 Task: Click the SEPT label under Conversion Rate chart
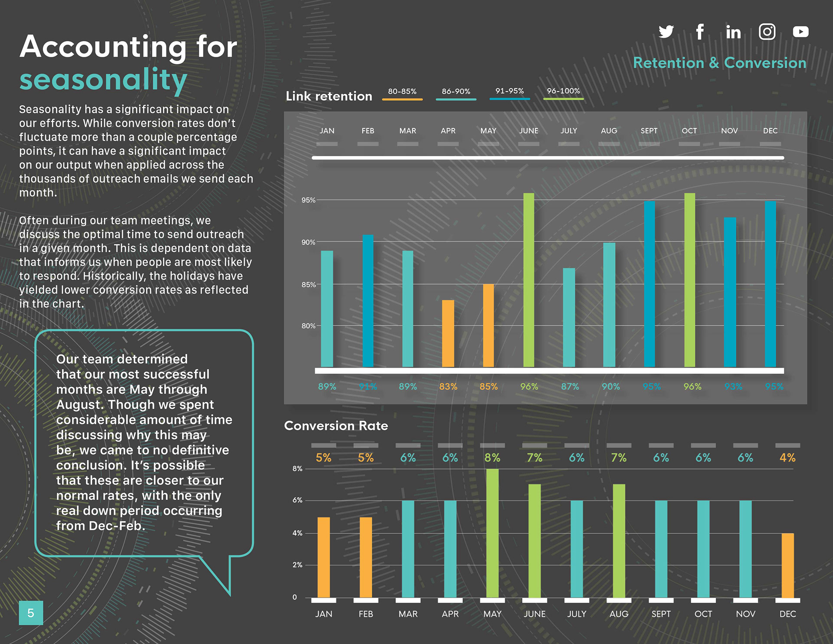pos(661,614)
